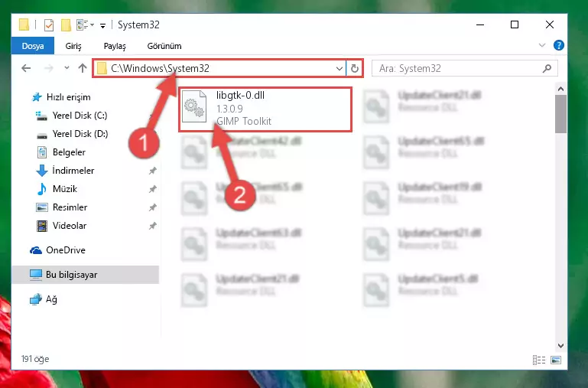Open Resimler in the navigation pane
This screenshot has height=388, width=588.
(x=61, y=207)
